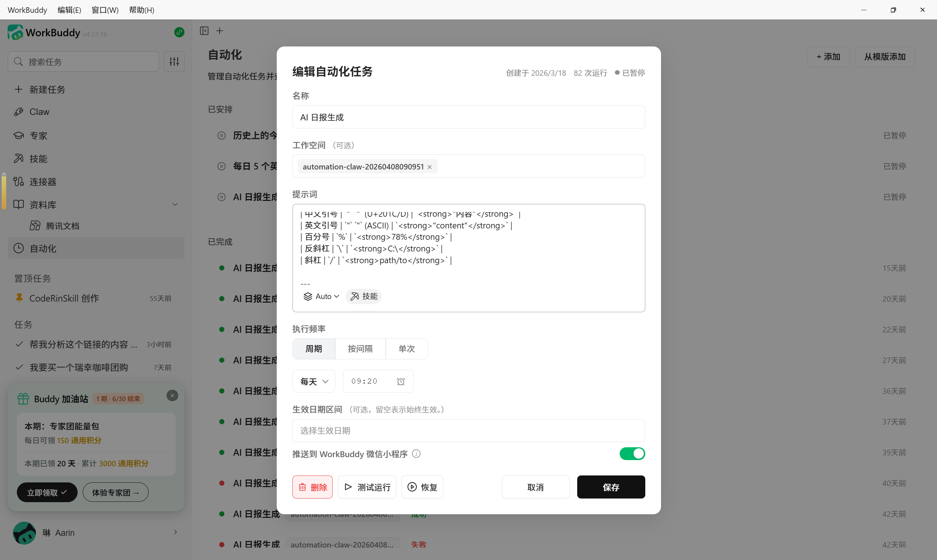Open 立即领取 dropdown button
Image resolution: width=937 pixels, height=560 pixels.
click(47, 492)
